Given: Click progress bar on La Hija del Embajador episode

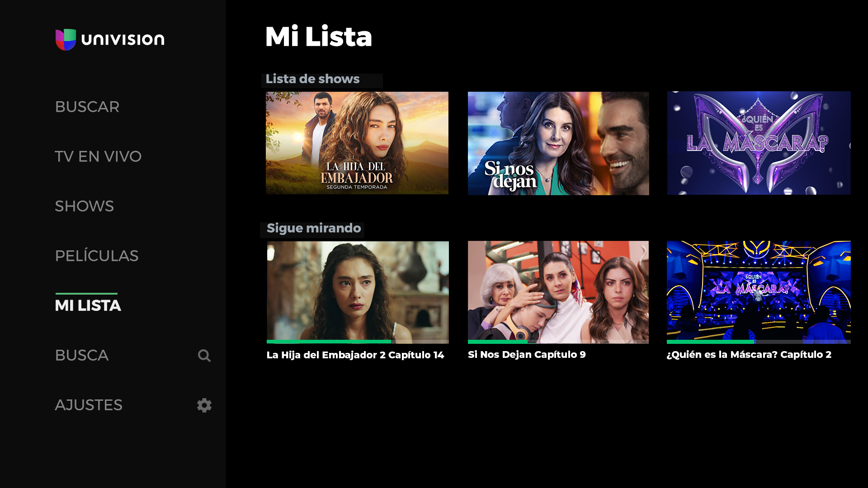Looking at the screenshot, I should [358, 342].
